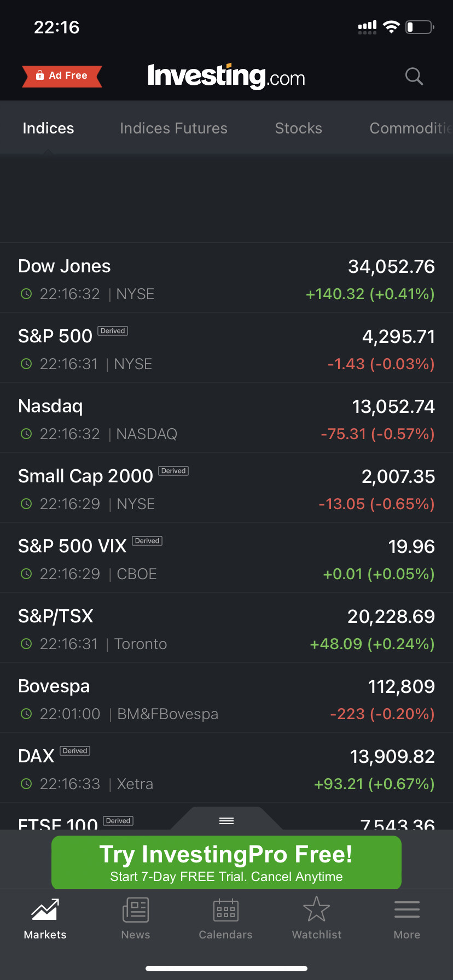Open the Markets chart icon
The width and height of the screenshot is (453, 980).
point(45,910)
